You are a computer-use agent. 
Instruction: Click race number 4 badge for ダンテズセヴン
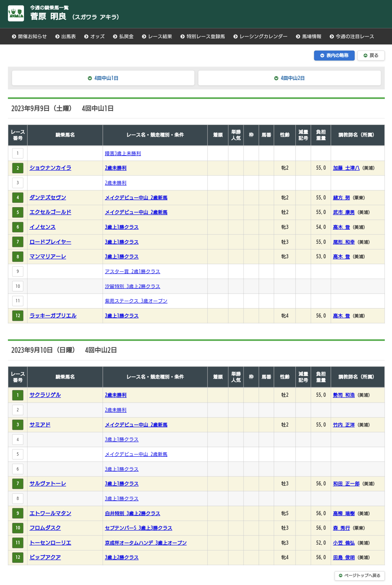click(x=18, y=198)
